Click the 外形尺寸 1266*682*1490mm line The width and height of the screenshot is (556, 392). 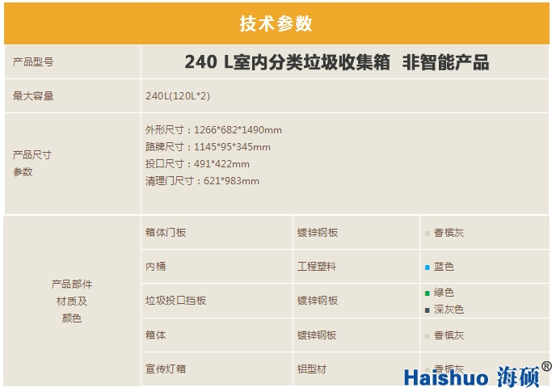click(x=213, y=130)
